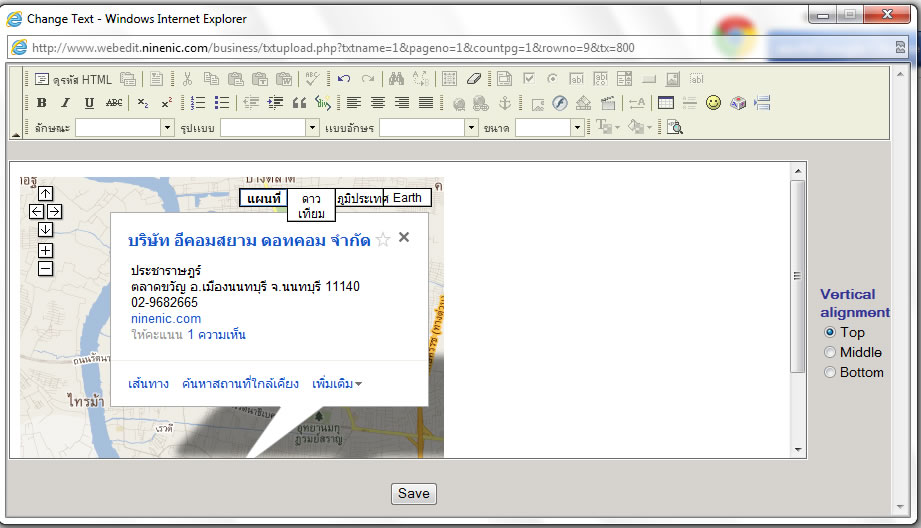The width and height of the screenshot is (921, 528).
Task: Apply subscript formatting
Action: click(143, 103)
